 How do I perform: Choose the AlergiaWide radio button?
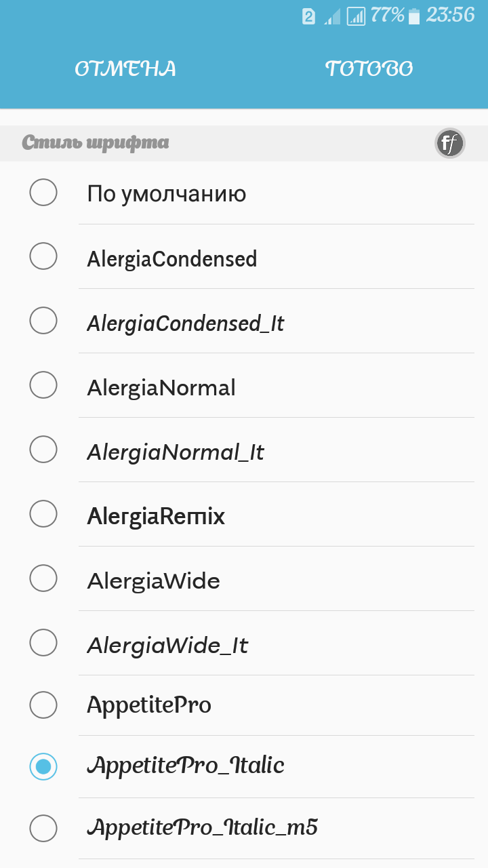(43, 578)
